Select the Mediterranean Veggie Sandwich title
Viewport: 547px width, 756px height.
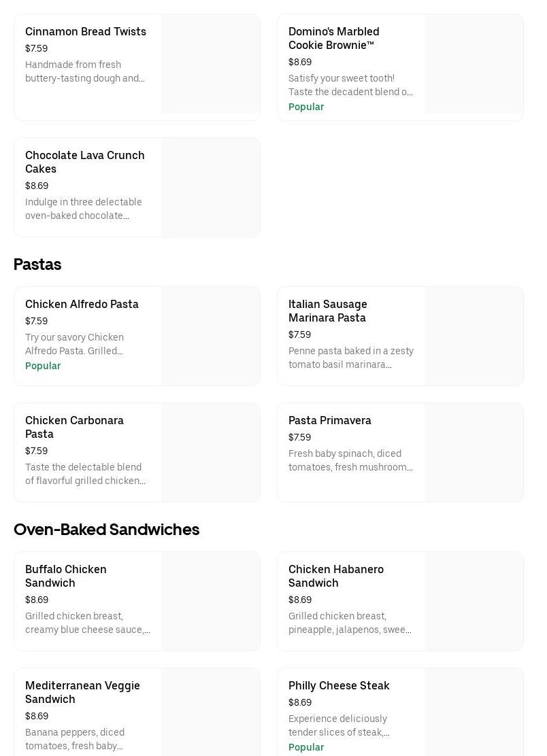pyautogui.click(x=82, y=692)
